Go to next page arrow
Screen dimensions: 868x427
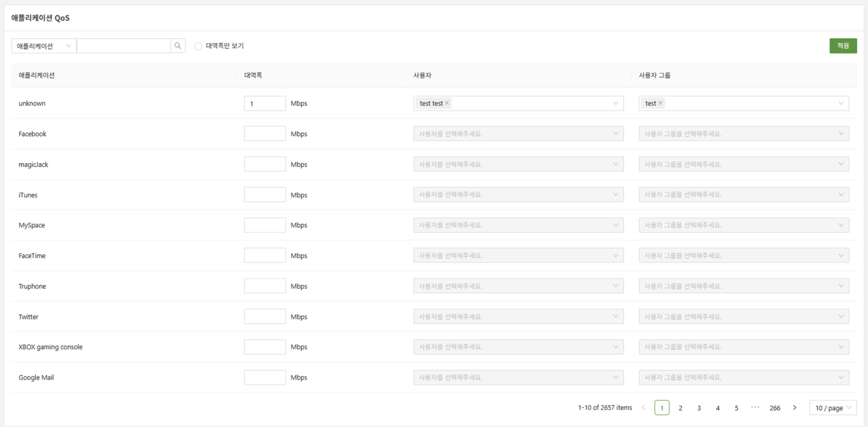click(x=795, y=408)
